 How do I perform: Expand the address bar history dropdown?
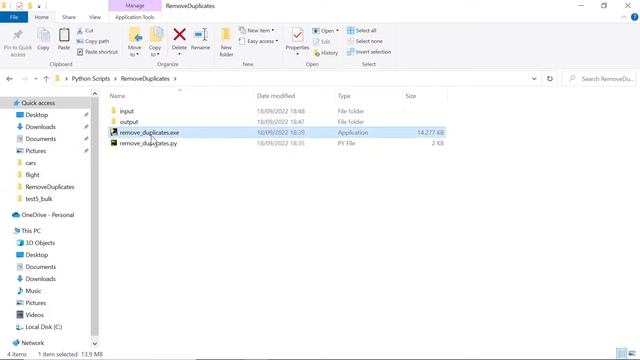coord(534,79)
